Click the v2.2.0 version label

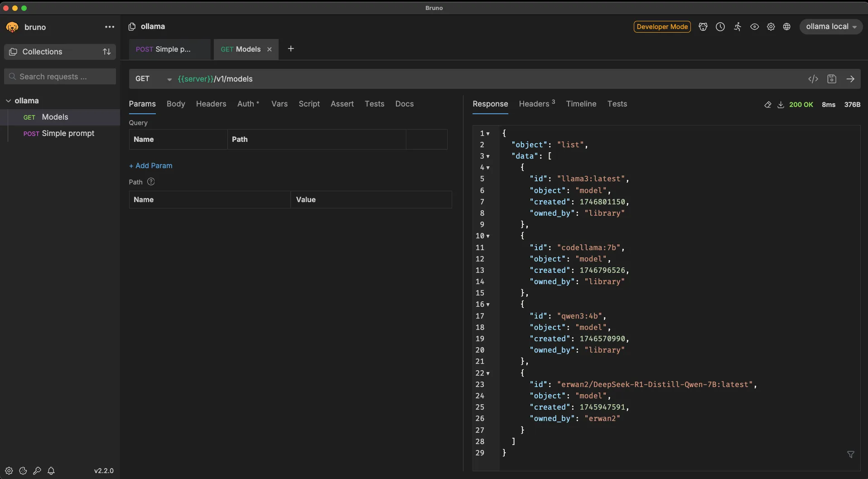pyautogui.click(x=104, y=471)
